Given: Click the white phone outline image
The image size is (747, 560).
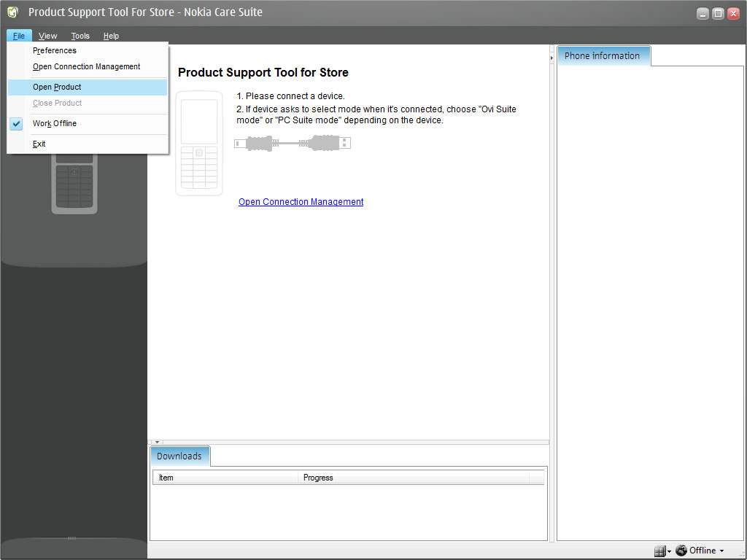Looking at the screenshot, I should [199, 144].
